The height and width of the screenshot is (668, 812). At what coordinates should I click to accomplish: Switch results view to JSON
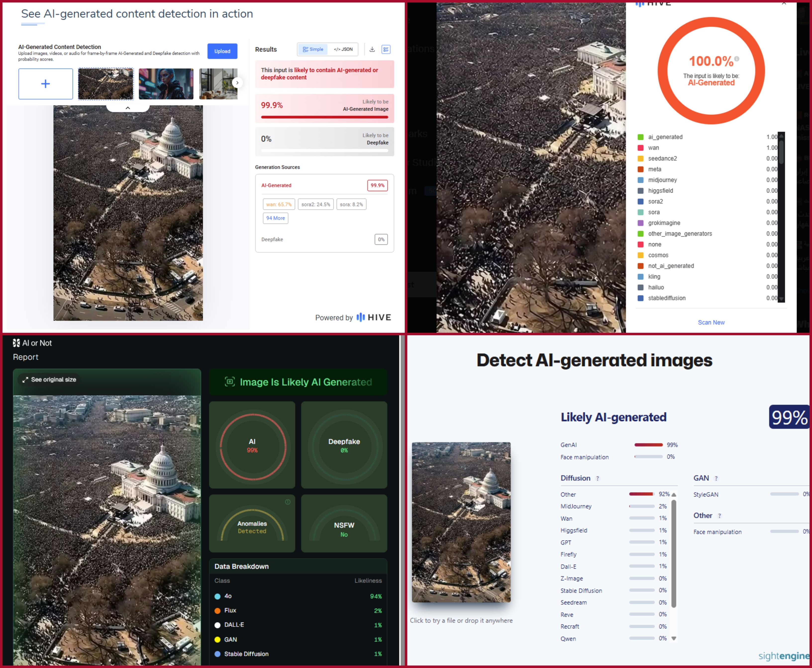pyautogui.click(x=343, y=49)
